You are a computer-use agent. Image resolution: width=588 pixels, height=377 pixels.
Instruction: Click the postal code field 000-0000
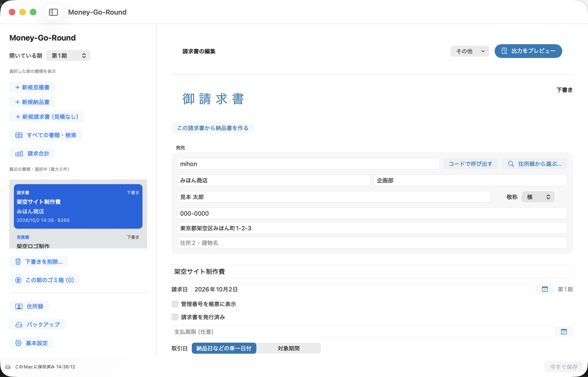[372, 214]
